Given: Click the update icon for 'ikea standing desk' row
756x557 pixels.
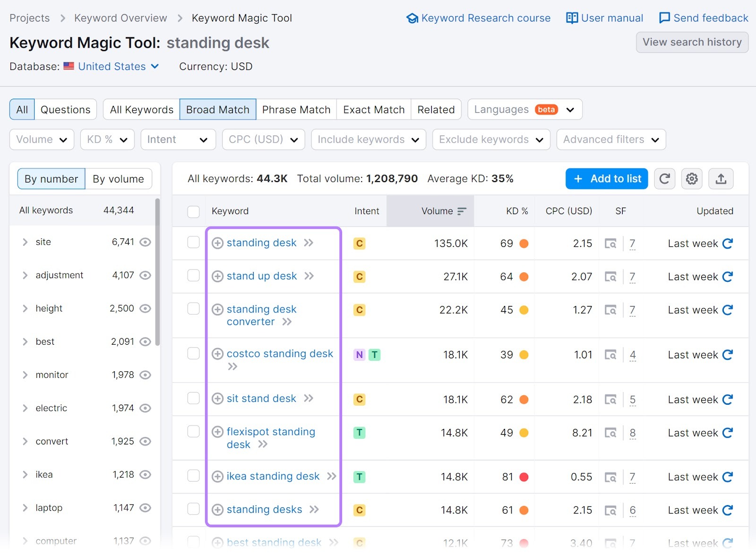Looking at the screenshot, I should click(727, 477).
